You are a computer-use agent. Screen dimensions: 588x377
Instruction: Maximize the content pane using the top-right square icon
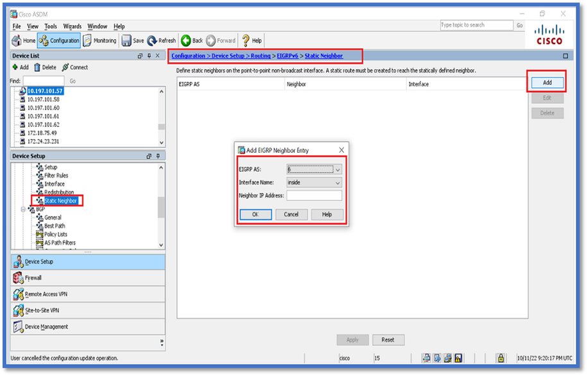pyautogui.click(x=566, y=56)
